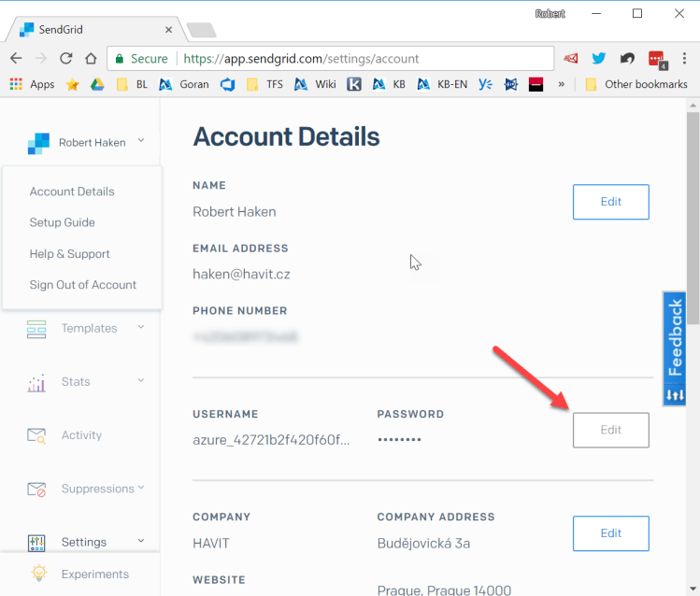Click Edit button next to Name
This screenshot has width=700, height=596.
(610, 202)
